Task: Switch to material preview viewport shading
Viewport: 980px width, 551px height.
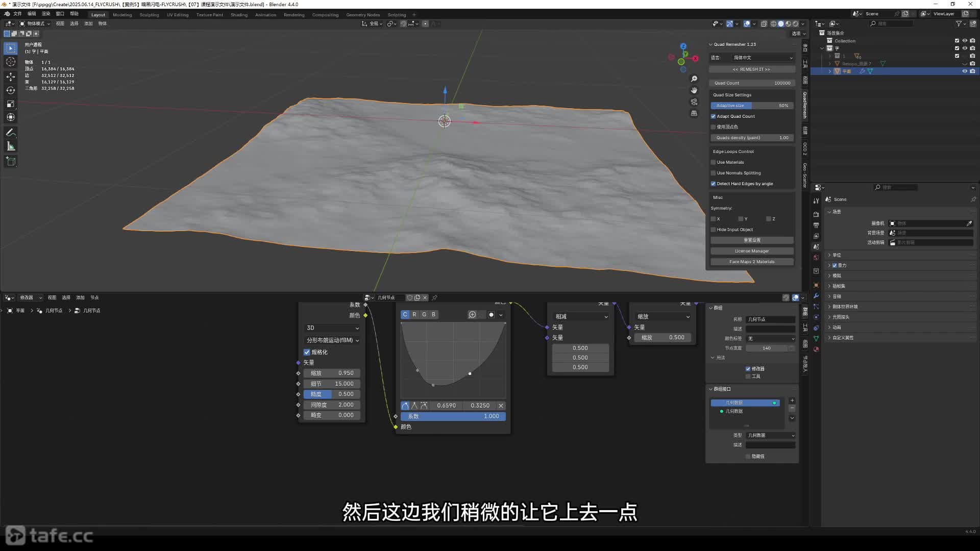Action: click(x=788, y=23)
